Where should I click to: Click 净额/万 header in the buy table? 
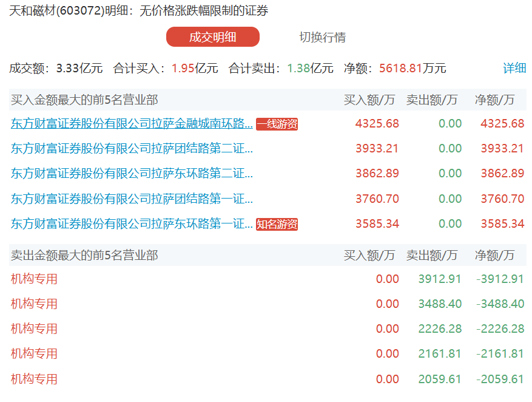[494, 100]
